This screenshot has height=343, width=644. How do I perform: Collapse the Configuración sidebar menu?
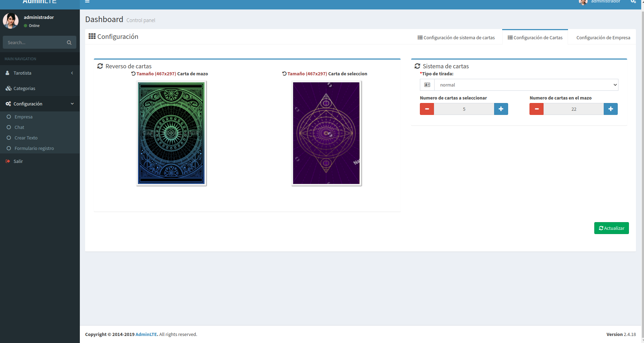tap(40, 104)
